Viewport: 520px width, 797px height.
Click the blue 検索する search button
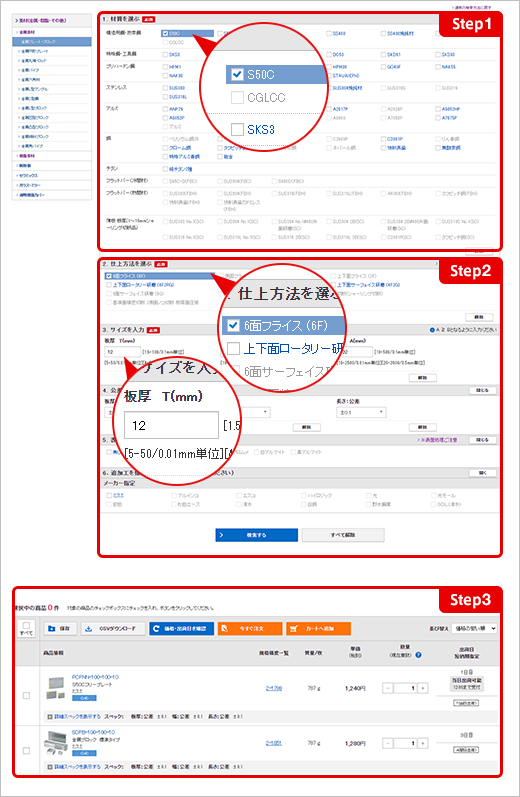pos(257,535)
